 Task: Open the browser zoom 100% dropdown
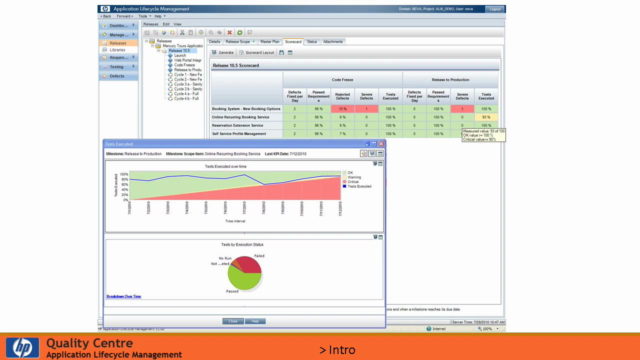coord(498,329)
